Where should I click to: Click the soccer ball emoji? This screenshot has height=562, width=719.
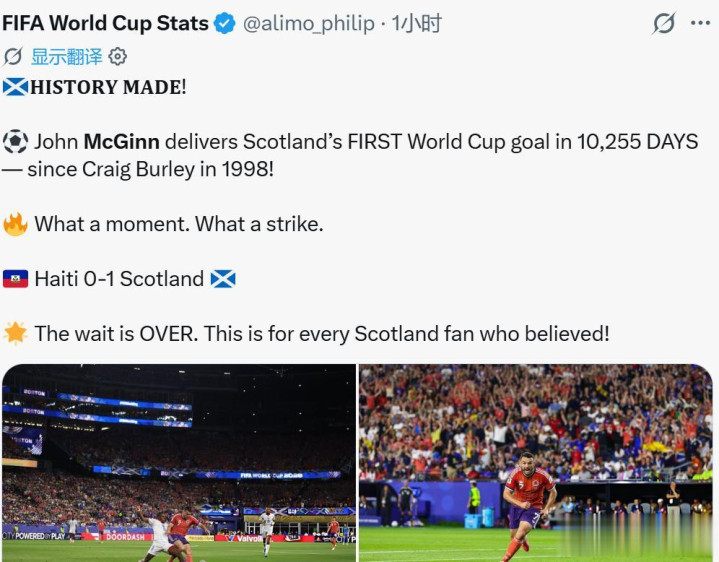[x=15, y=142]
